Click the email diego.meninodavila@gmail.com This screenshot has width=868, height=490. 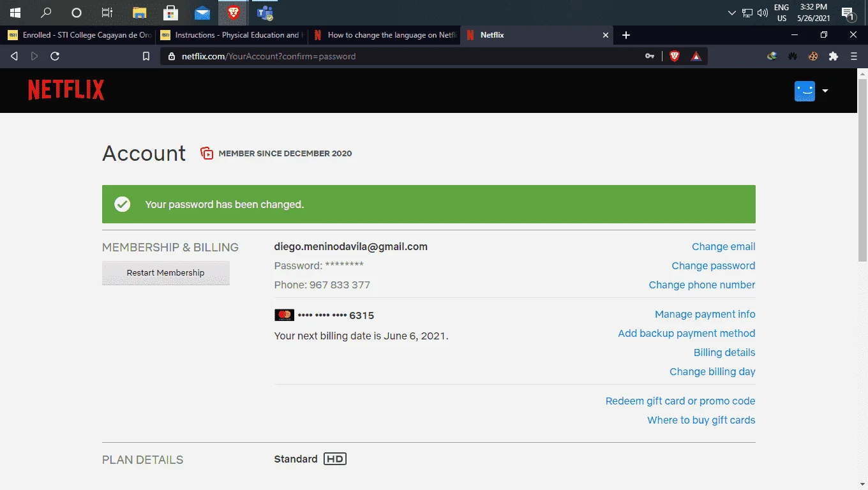point(351,247)
